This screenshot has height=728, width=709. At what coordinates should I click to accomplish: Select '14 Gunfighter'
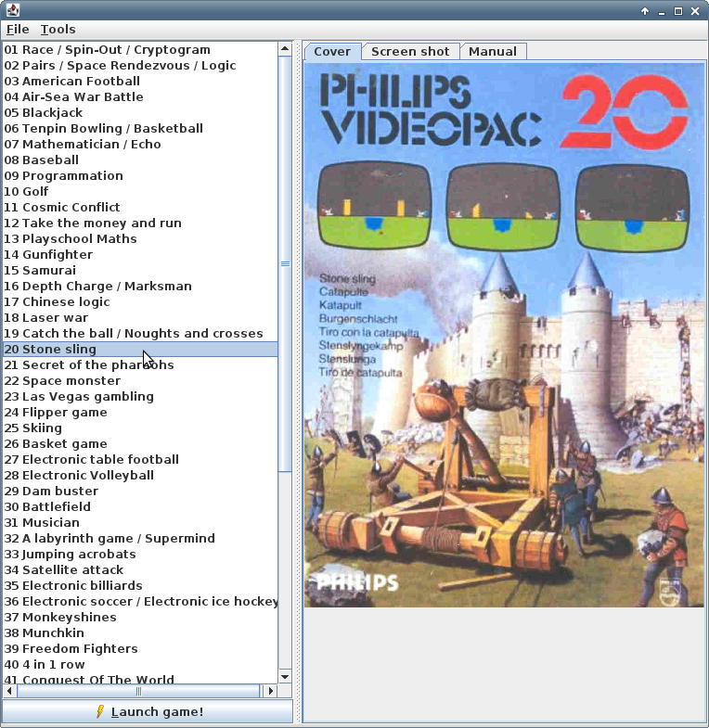(x=140, y=255)
